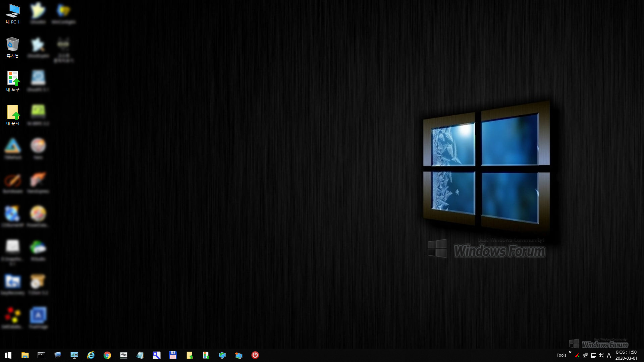Open the colored list with green arrow taskbar icon
The image size is (644, 362).
click(x=206, y=355)
